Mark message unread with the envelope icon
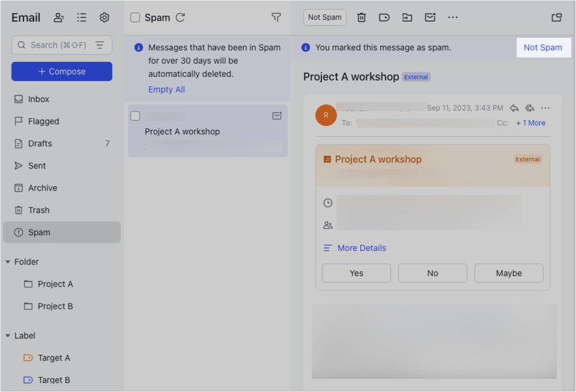576x392 pixels. [430, 17]
